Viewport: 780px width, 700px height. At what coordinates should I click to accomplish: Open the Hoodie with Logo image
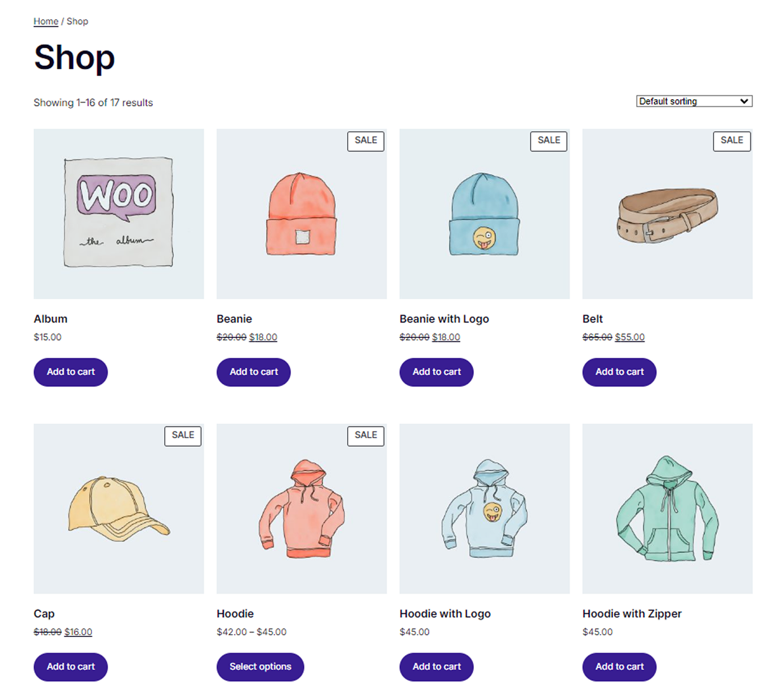[484, 508]
